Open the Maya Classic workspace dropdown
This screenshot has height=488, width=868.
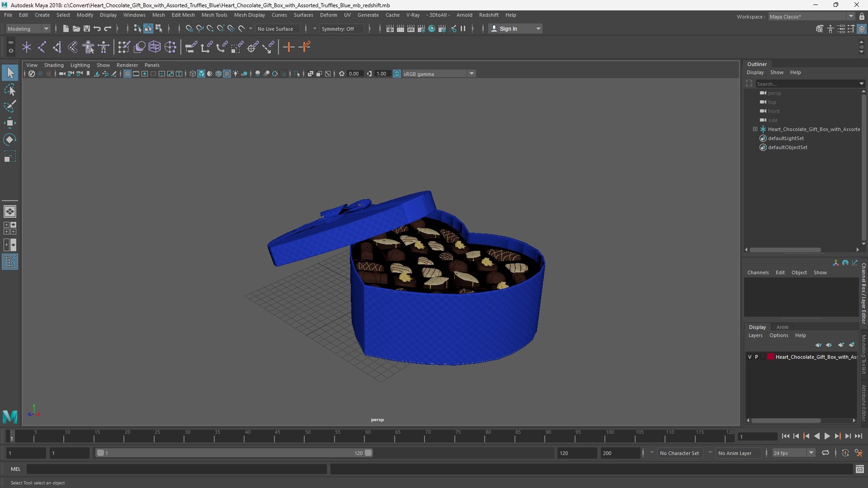pyautogui.click(x=811, y=16)
